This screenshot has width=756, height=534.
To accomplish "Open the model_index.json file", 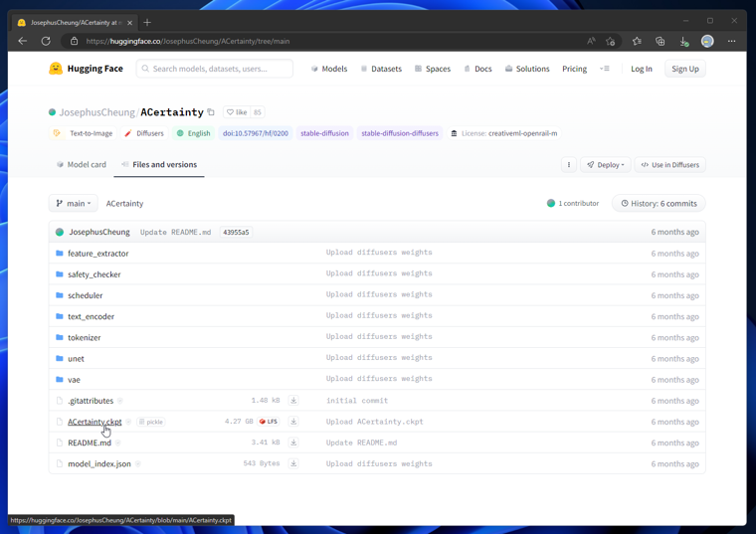I will tap(98, 463).
